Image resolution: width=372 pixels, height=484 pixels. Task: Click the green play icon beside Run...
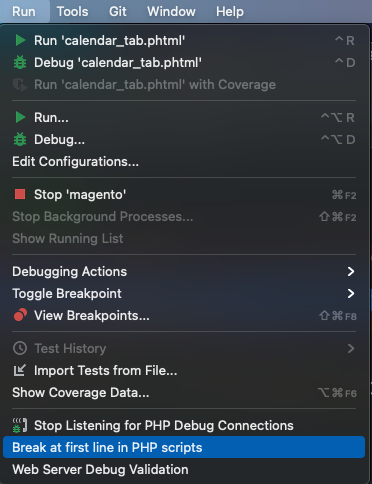click(20, 117)
